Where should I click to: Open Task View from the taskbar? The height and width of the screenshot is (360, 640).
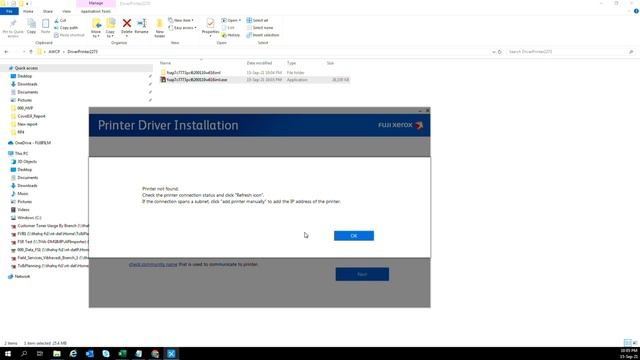pos(40,353)
